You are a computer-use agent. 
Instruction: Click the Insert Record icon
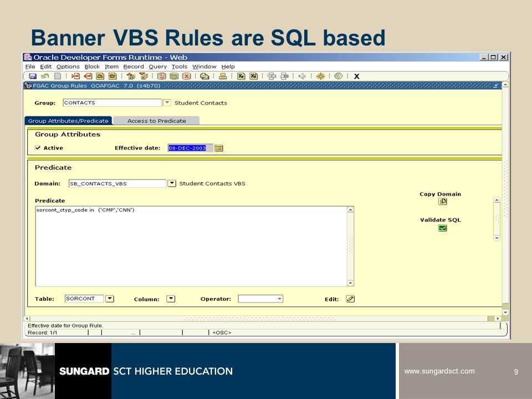coord(75,76)
